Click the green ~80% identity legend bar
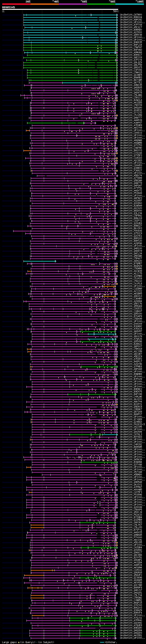The height and width of the screenshot is (644, 146). [x=101, y=4]
